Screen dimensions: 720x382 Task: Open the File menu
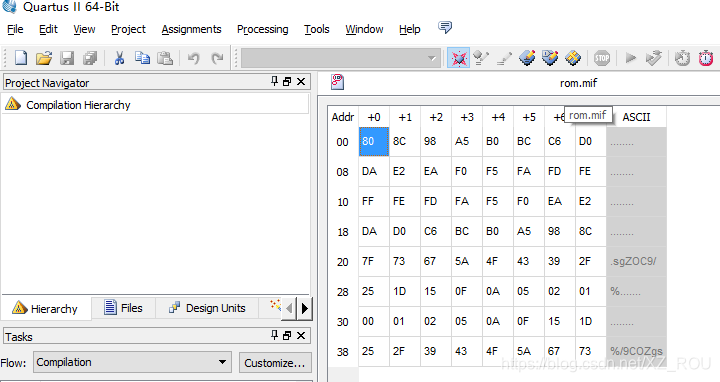point(15,29)
